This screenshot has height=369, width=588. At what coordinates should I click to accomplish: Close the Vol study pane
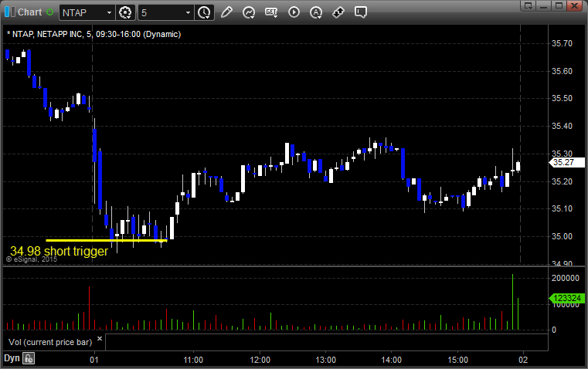(100, 339)
